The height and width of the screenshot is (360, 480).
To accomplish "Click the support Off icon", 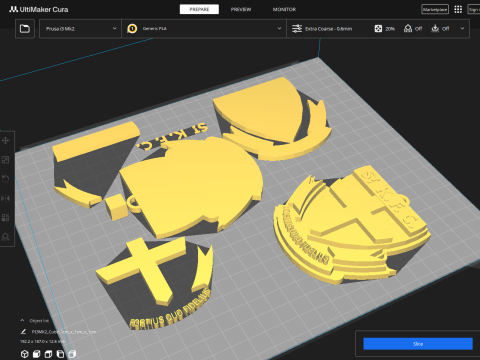I will [x=408, y=29].
